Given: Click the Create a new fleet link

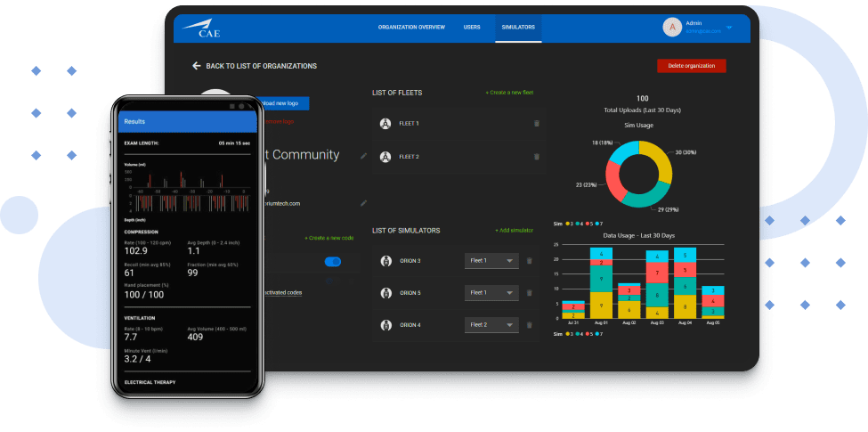Looking at the screenshot, I should pyautogui.click(x=509, y=93).
